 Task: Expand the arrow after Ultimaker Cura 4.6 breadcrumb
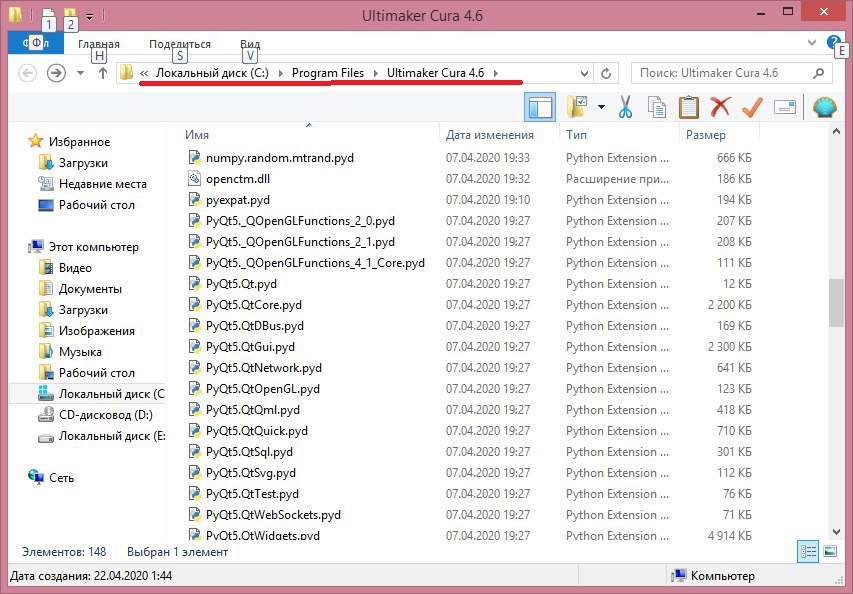click(x=496, y=73)
